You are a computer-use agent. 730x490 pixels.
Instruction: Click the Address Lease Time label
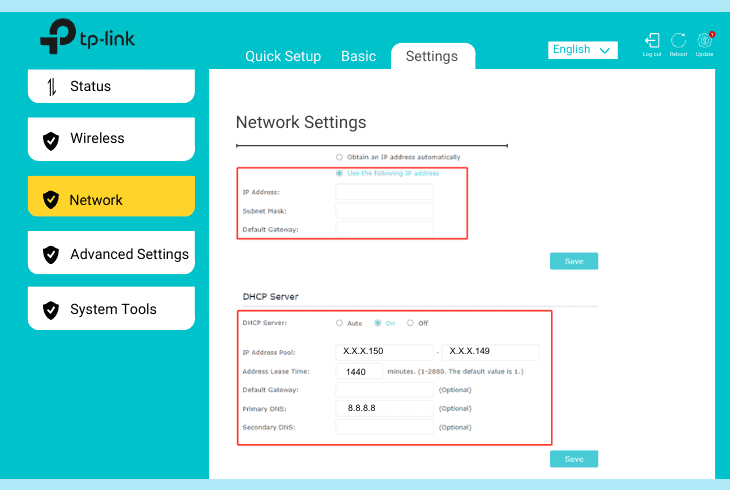coord(276,372)
